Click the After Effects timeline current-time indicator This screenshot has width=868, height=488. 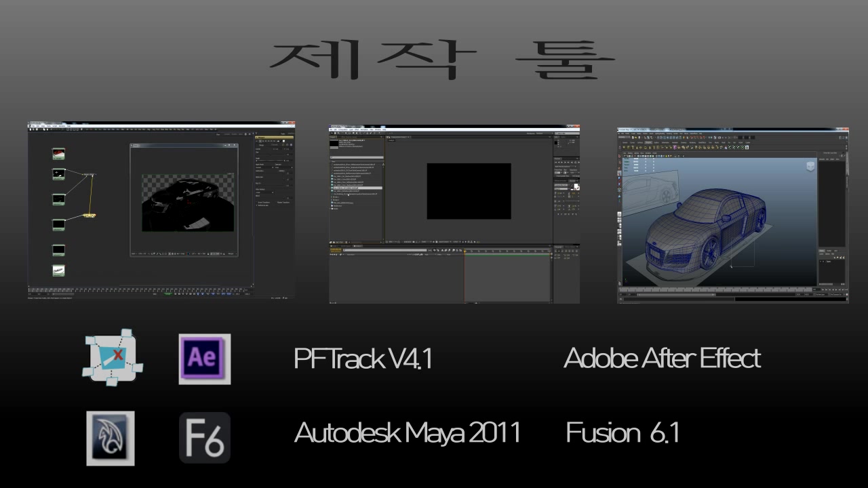pos(465,251)
